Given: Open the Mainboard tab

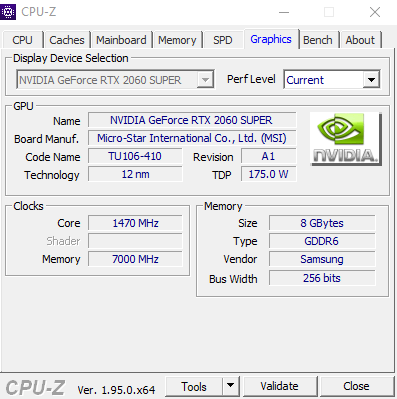Looking at the screenshot, I should coord(121,40).
